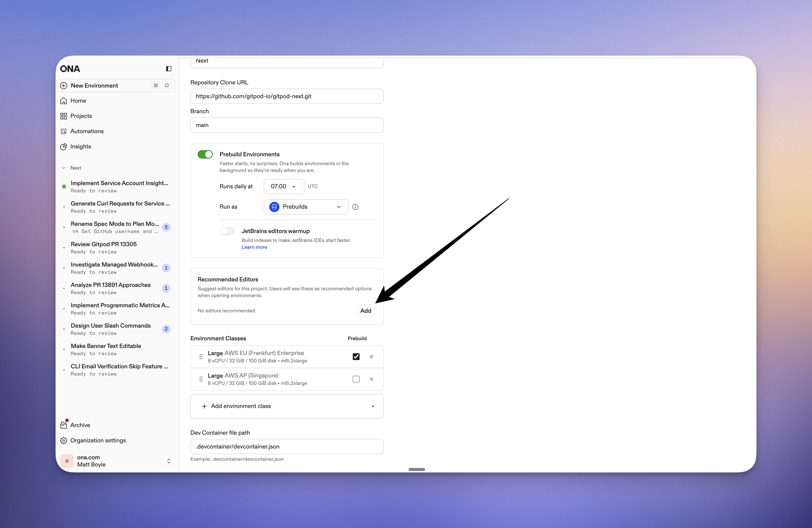Screen dimensions: 812x528
Task: Create a New Environment via the plus icon
Action: (64, 86)
